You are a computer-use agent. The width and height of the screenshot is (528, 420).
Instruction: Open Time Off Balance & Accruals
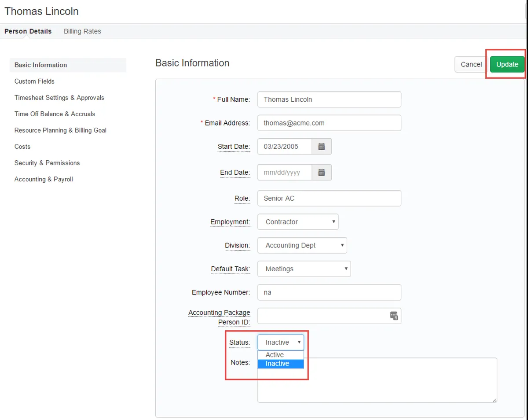coord(55,114)
